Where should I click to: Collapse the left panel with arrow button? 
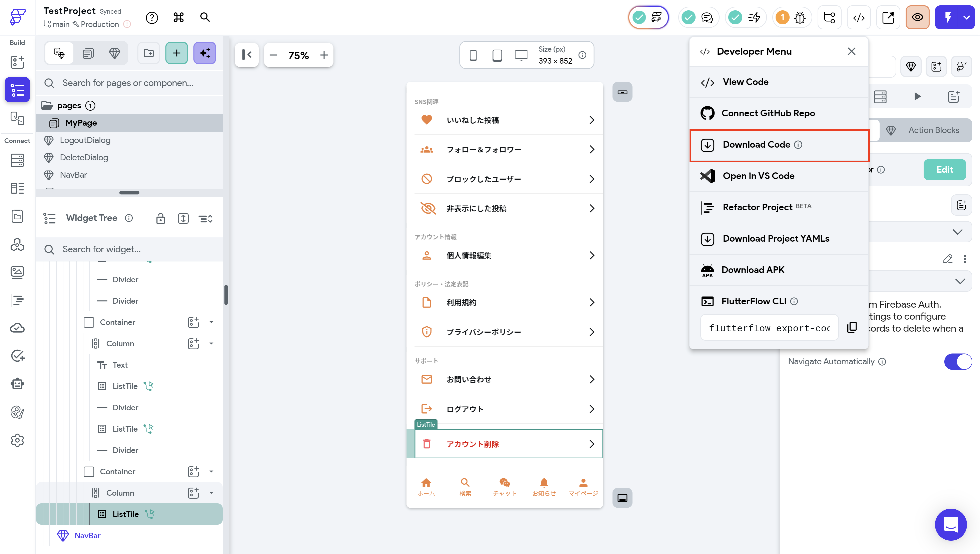pyautogui.click(x=247, y=55)
